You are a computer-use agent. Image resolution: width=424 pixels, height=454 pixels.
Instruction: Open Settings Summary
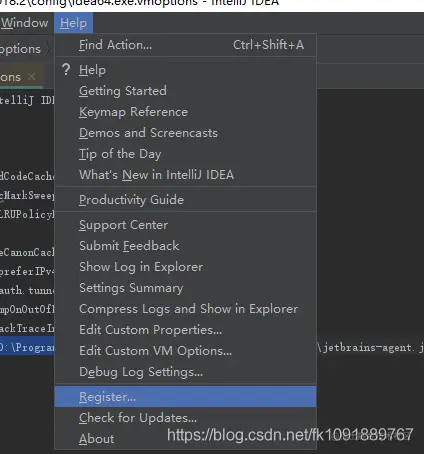tap(185, 288)
